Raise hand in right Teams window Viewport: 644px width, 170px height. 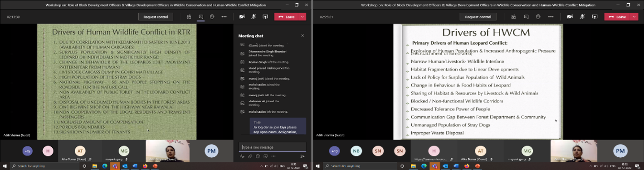tap(538, 17)
